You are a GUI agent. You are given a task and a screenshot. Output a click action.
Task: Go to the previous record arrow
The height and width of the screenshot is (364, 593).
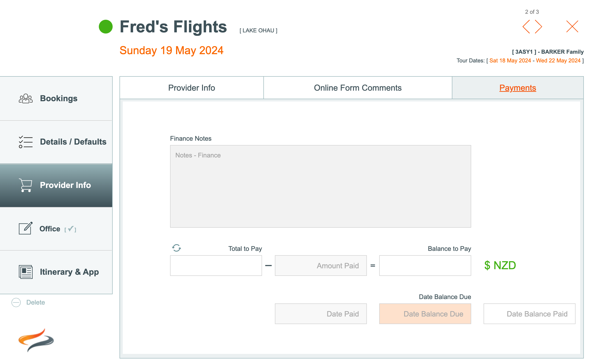click(526, 26)
